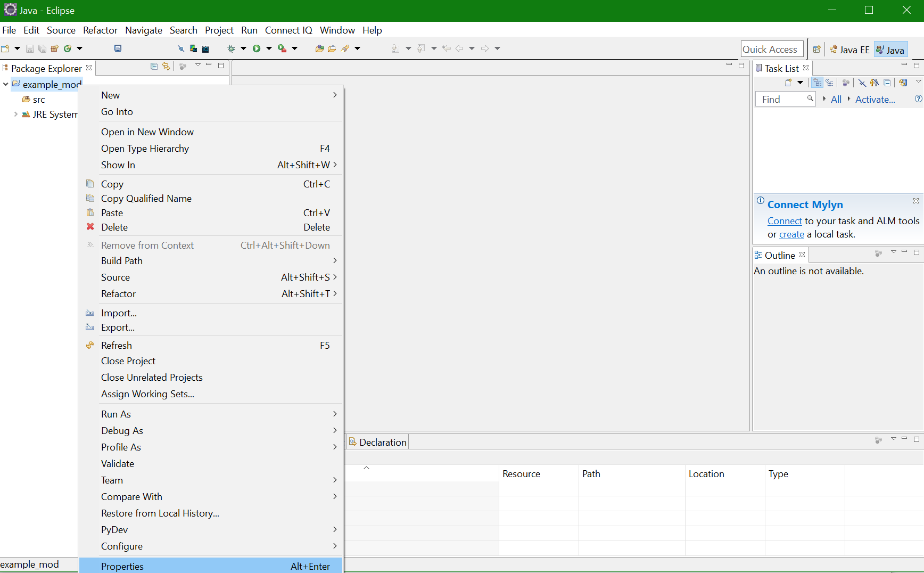The width and height of the screenshot is (924, 573).
Task: Click the Save All toolbar icon
Action: [42, 48]
